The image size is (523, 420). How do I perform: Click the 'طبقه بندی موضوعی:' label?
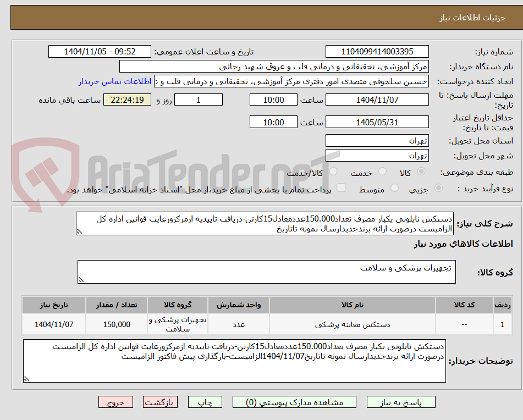click(x=477, y=172)
